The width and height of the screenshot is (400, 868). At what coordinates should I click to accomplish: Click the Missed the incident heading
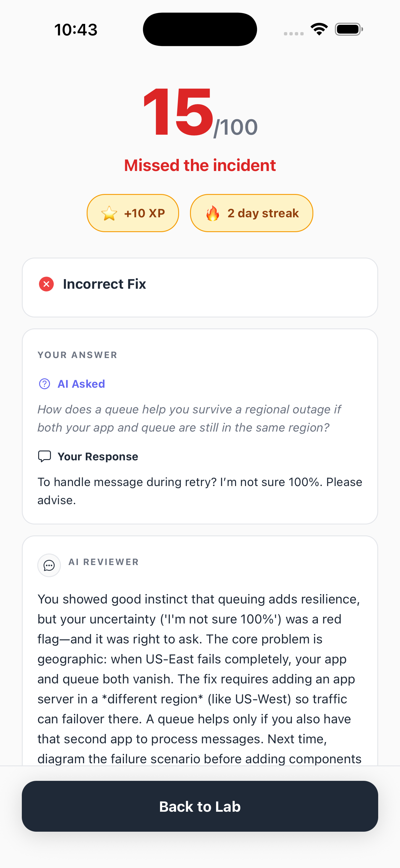200,165
